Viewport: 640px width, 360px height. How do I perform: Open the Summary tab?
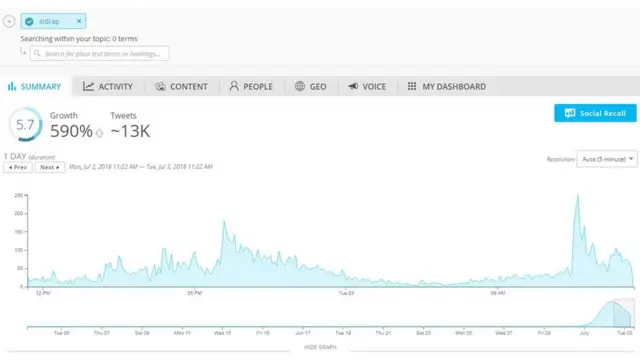click(35, 87)
